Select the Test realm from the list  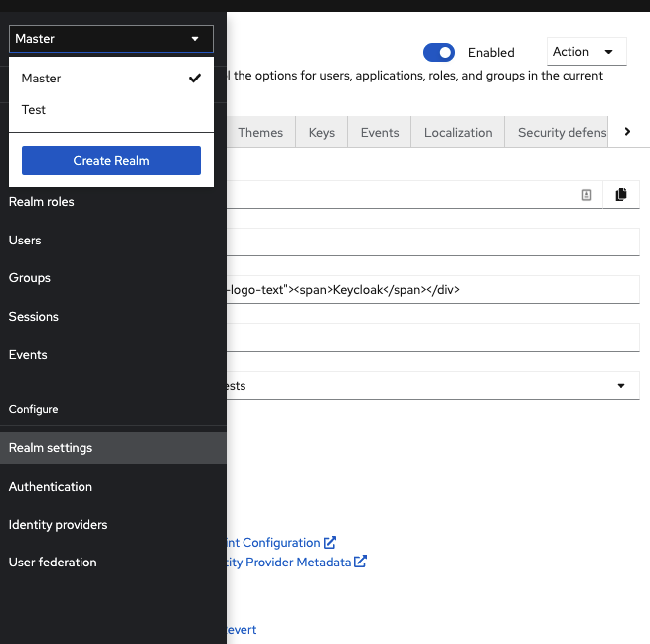[34, 110]
